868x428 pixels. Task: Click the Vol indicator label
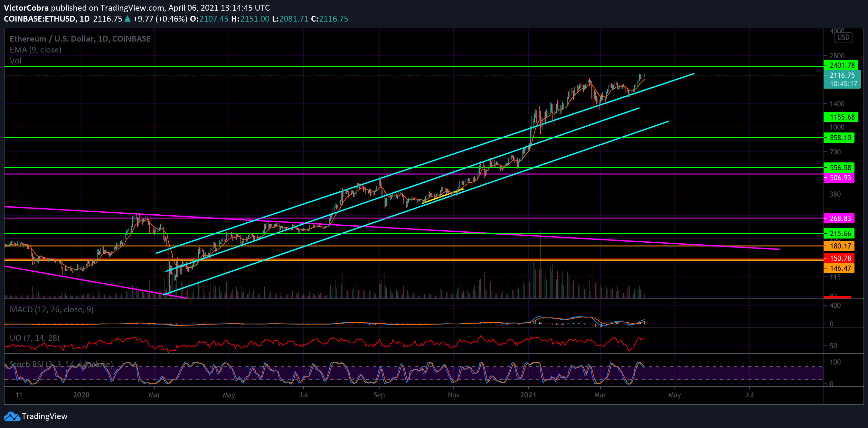(15, 61)
